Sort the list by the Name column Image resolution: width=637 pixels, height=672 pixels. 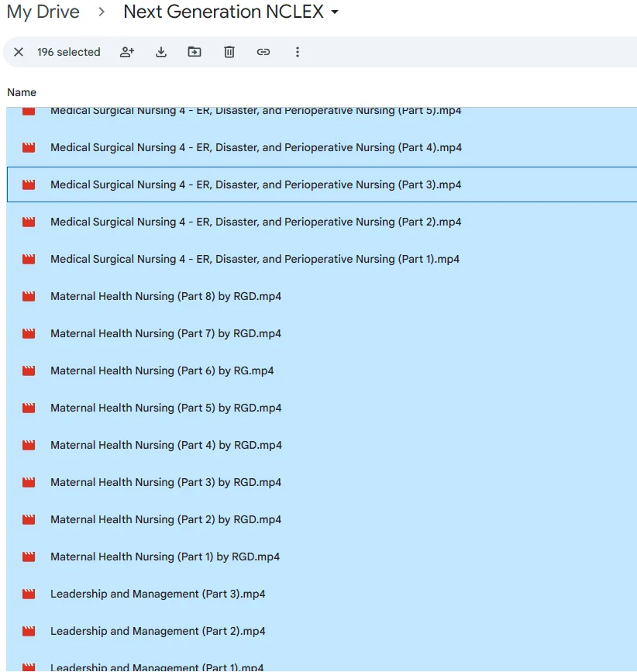[x=22, y=92]
